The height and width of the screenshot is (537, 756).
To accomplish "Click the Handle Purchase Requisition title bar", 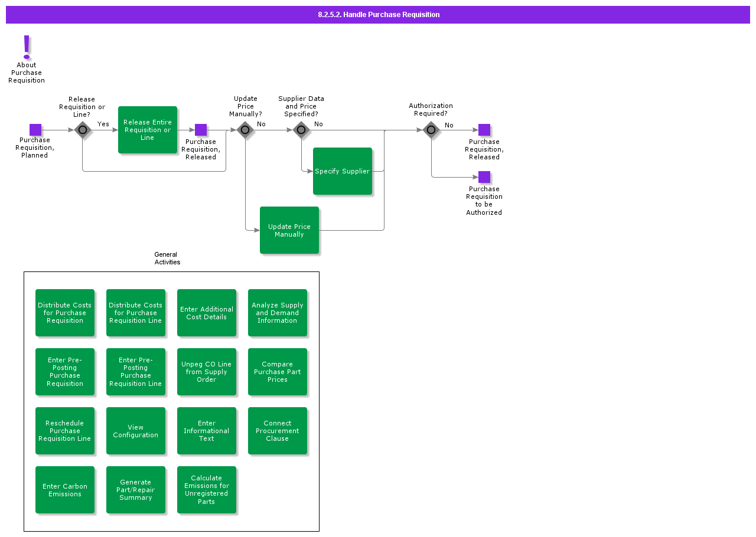I will [378, 15].
